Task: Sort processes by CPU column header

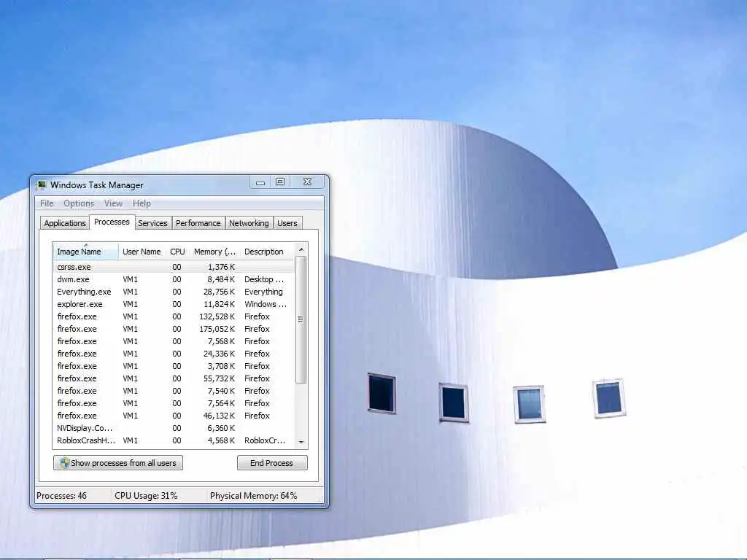Action: pos(177,252)
